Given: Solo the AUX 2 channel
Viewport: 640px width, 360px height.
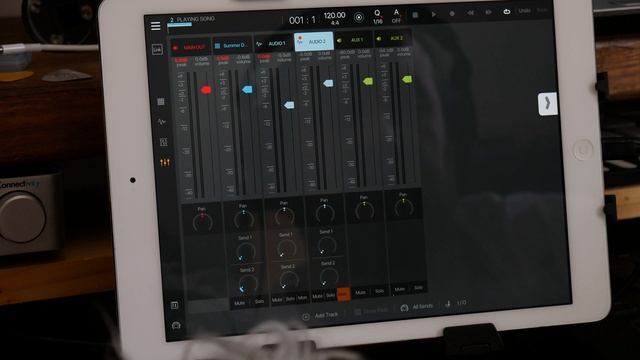Looking at the screenshot, I should coord(418,287).
